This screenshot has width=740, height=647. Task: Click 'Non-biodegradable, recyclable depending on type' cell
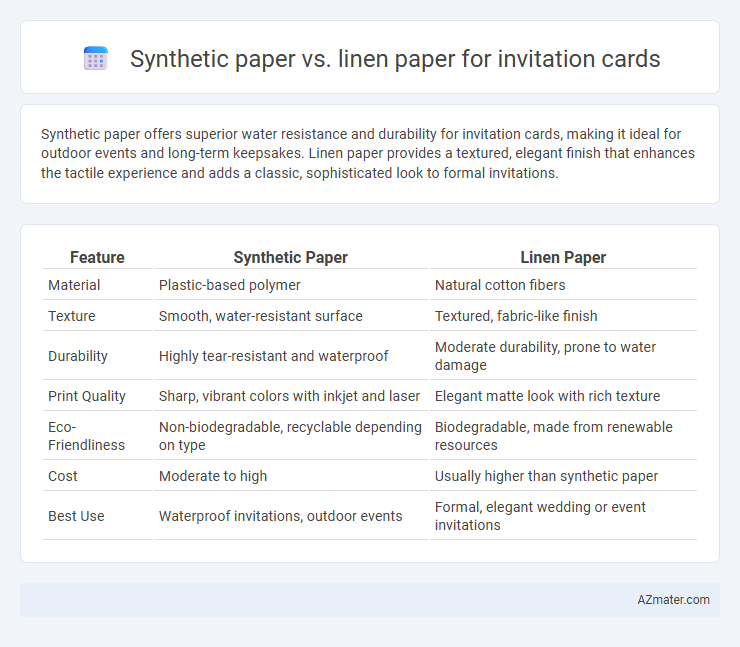pos(290,436)
